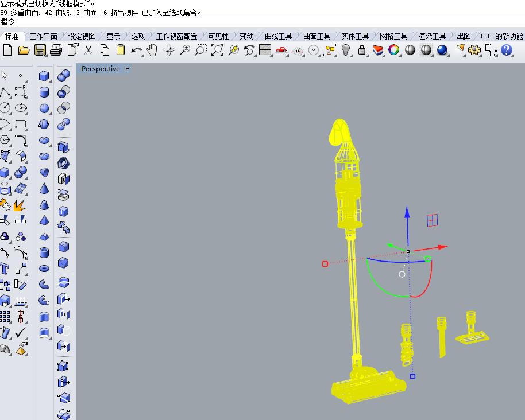
Task: Select the Pan hand tool
Action: pyautogui.click(x=152, y=50)
